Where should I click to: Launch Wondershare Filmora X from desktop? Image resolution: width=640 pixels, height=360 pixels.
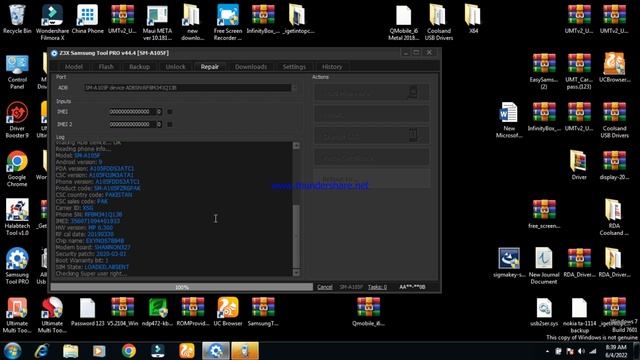coord(52,22)
